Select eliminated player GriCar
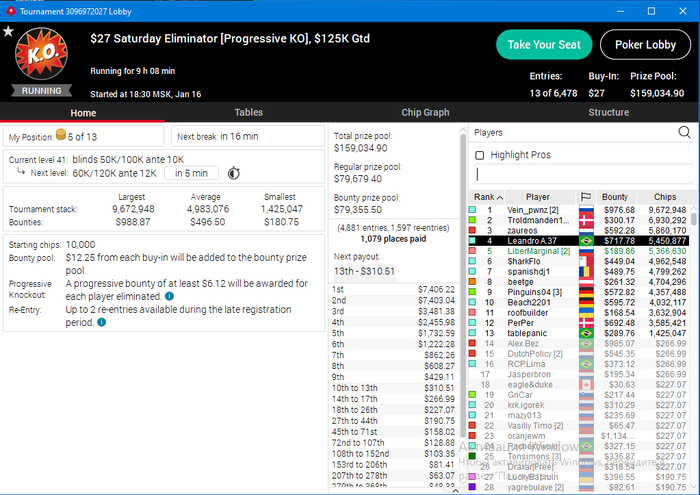This screenshot has width=700, height=495. pos(579,395)
